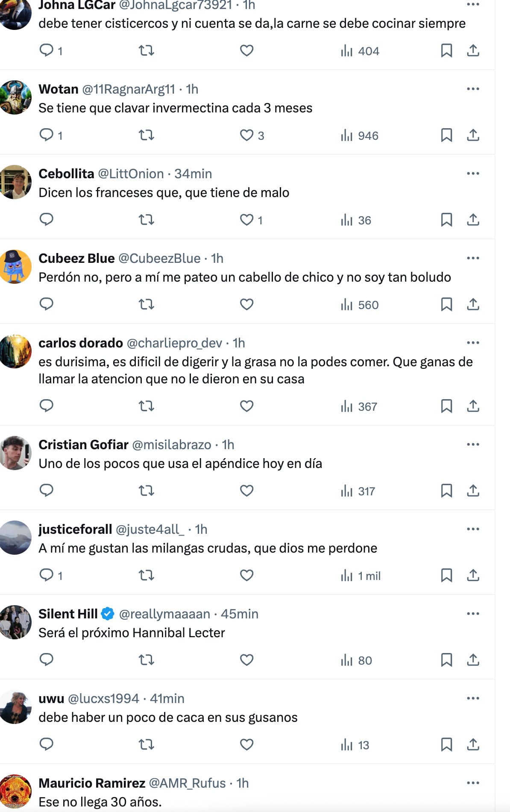Click Cristian Gofiar's avatar thumbnail

coord(16,453)
